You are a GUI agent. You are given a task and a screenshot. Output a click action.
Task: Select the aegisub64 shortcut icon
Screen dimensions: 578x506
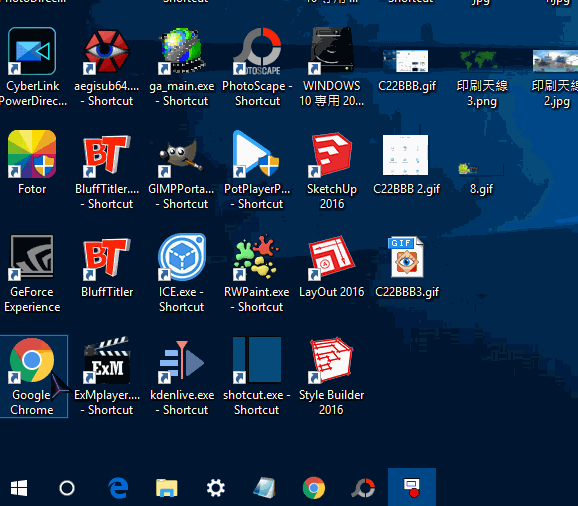pos(107,51)
